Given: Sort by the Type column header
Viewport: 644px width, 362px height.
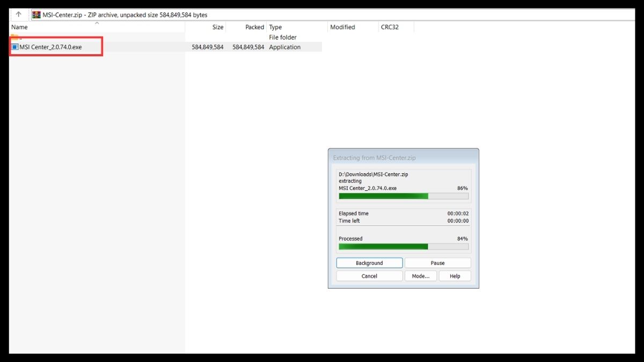Looking at the screenshot, I should tap(297, 27).
